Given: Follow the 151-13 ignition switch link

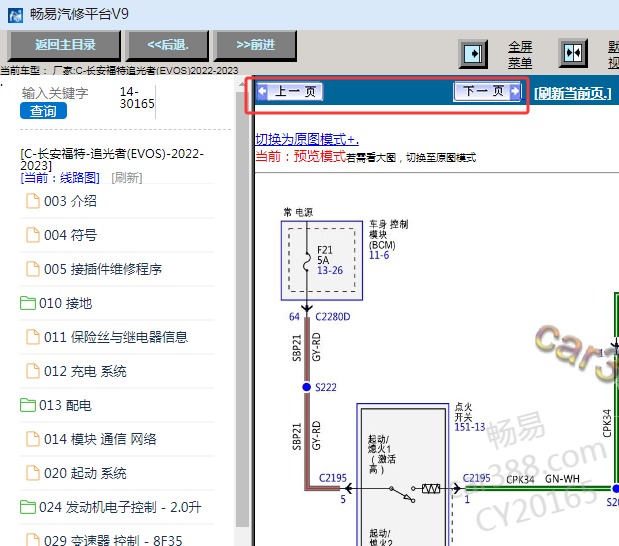Looking at the screenshot, I should point(470,427).
